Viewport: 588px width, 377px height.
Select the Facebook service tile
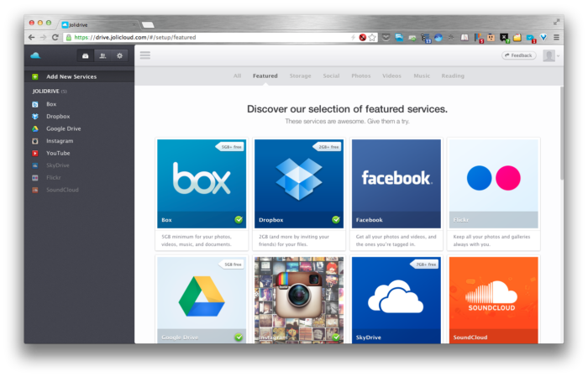tap(396, 183)
